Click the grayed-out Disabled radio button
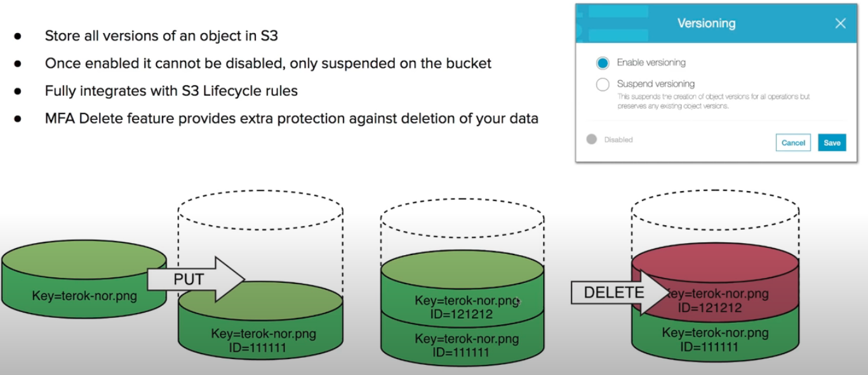 [591, 139]
